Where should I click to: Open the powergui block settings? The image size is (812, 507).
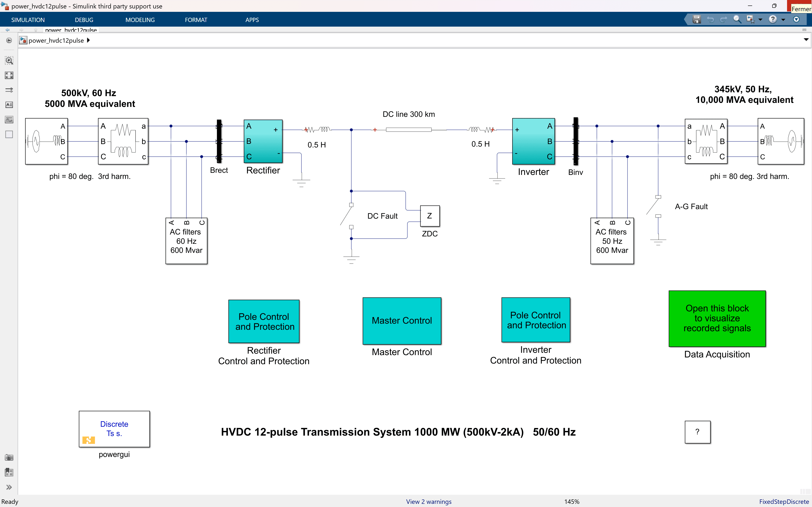coord(114,429)
